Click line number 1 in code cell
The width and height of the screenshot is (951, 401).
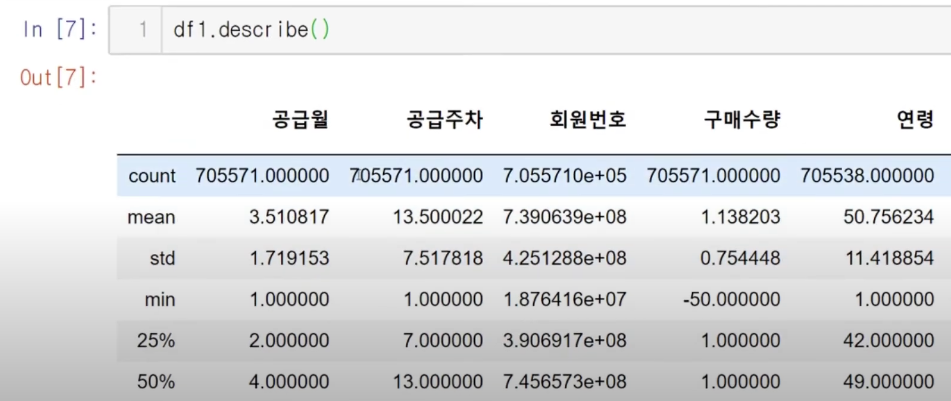click(143, 30)
